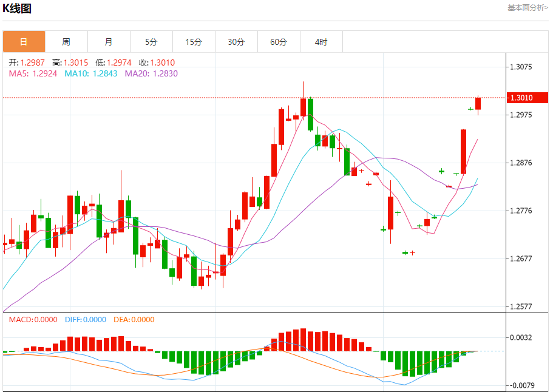Select the 15分 interval tab
This screenshot has width=553, height=392.
[194, 42]
